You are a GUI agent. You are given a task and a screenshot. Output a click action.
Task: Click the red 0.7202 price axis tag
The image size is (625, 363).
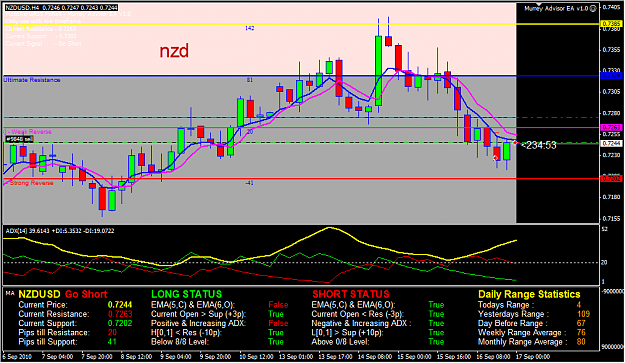611,179
